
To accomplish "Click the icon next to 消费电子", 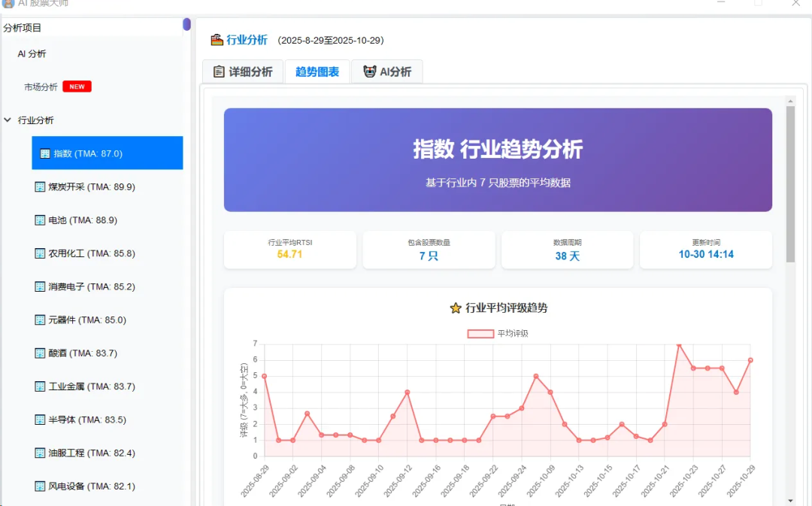I will (40, 286).
